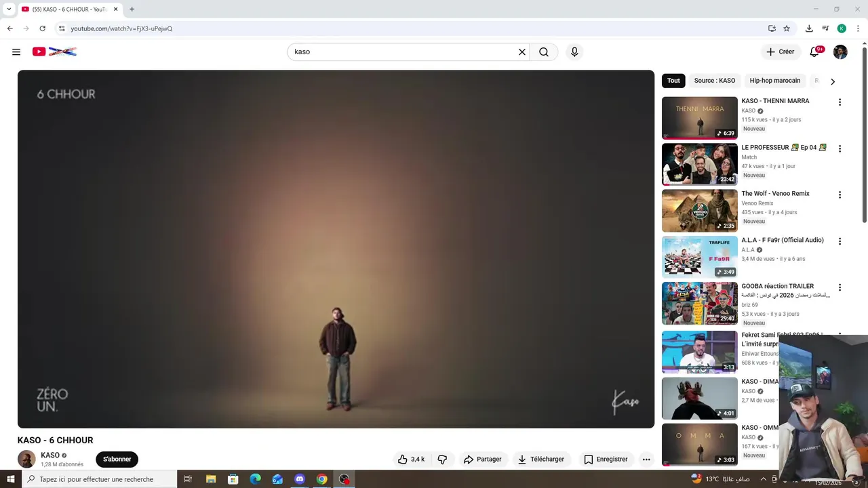
Task: Go back to the previous page
Action: pyautogui.click(x=9, y=28)
